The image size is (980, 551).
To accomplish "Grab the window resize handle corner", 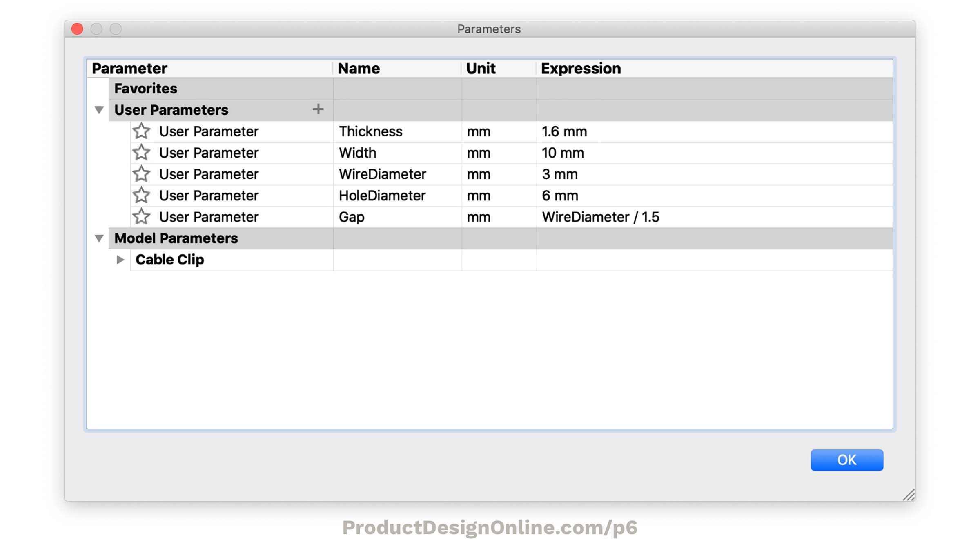I will pos(909,495).
